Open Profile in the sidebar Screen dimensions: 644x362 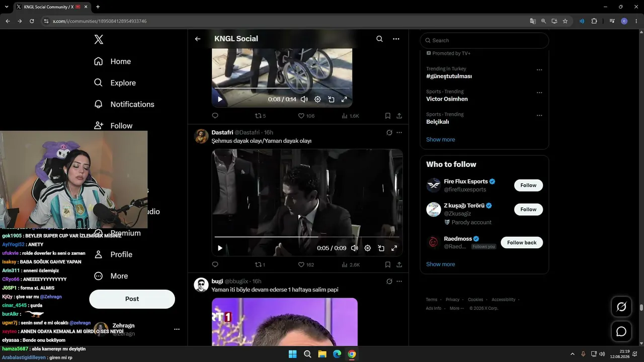[113, 254]
